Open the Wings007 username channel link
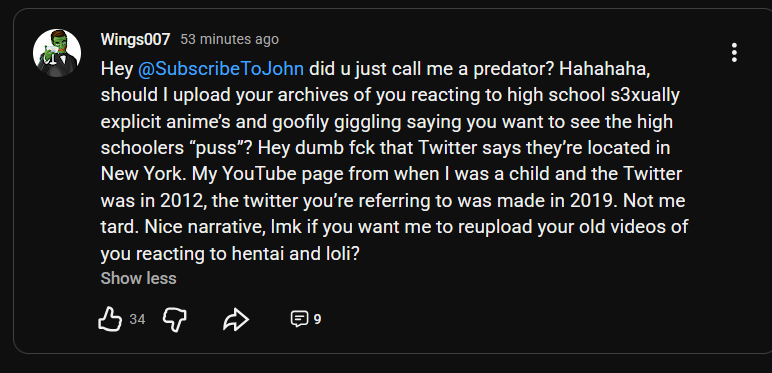772x373 pixels. coord(135,39)
